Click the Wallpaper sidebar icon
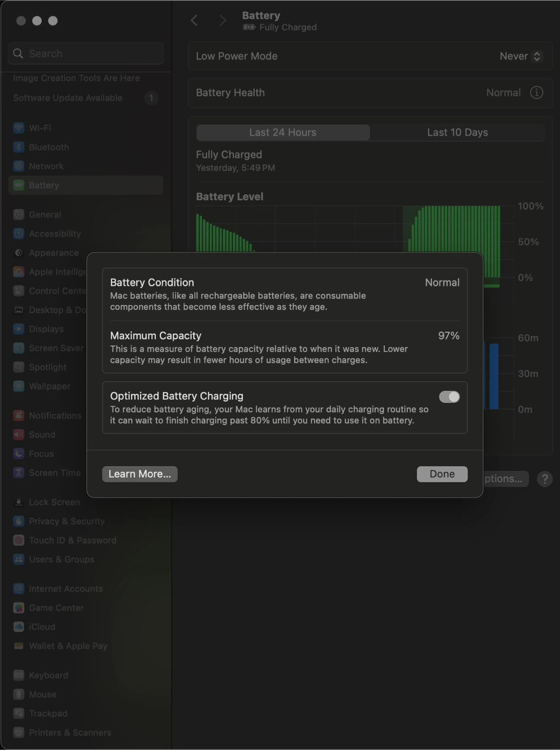560x750 pixels. point(19,386)
